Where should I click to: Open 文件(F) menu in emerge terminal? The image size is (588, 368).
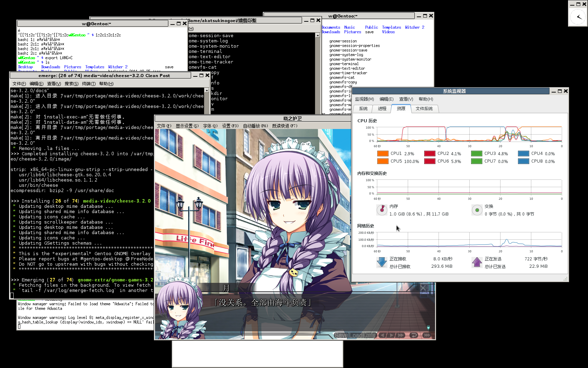[19, 84]
